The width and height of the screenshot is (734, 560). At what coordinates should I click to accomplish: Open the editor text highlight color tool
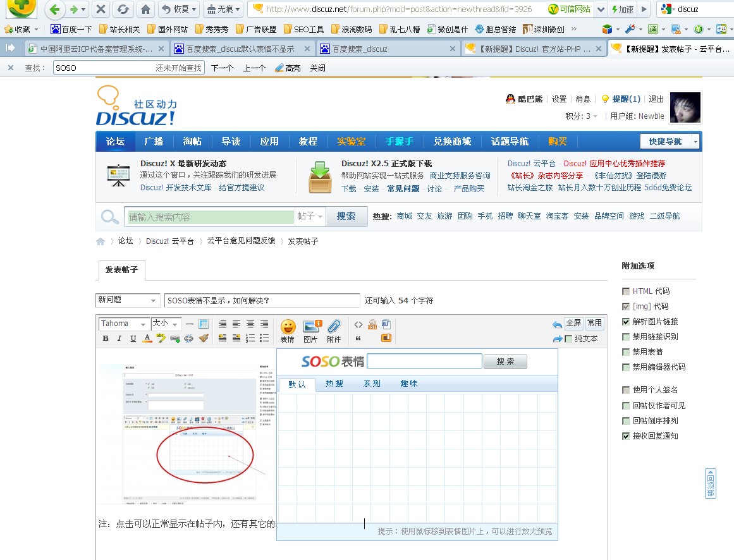pyautogui.click(x=161, y=338)
